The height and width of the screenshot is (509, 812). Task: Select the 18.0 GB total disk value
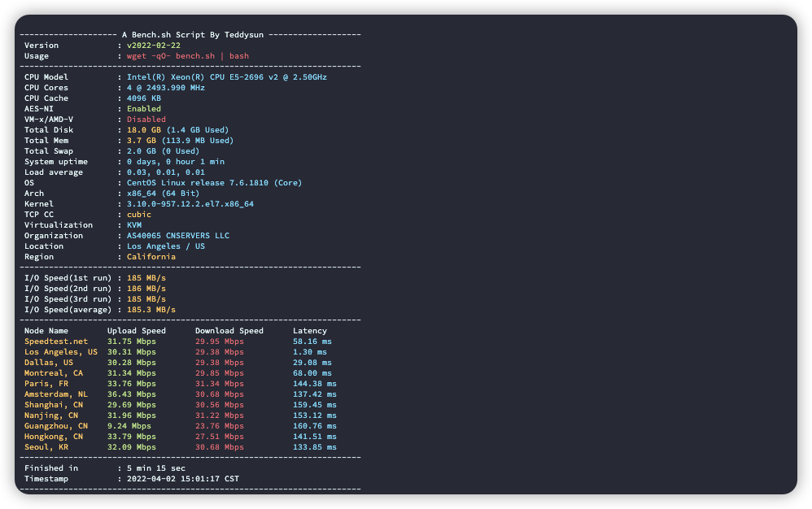[x=144, y=130]
